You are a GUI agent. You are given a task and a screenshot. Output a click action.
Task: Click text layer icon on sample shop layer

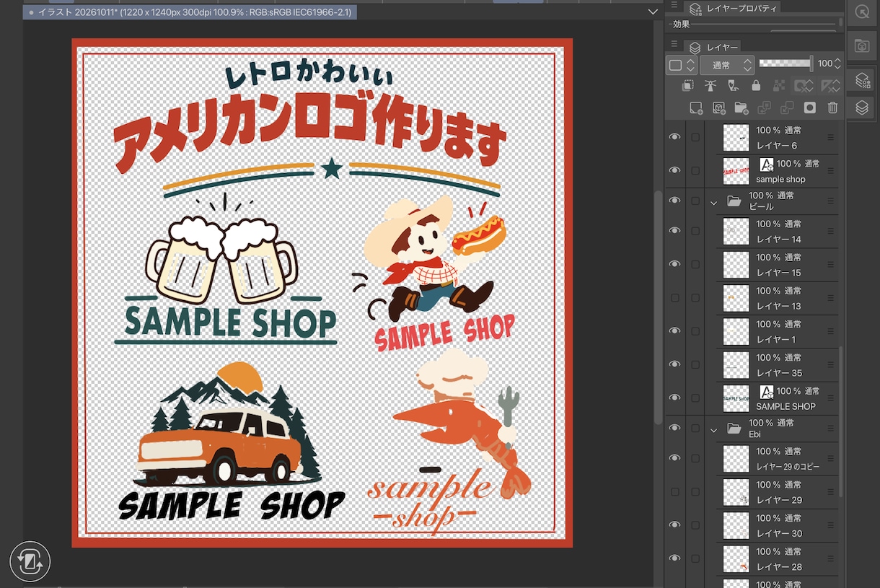click(x=767, y=164)
